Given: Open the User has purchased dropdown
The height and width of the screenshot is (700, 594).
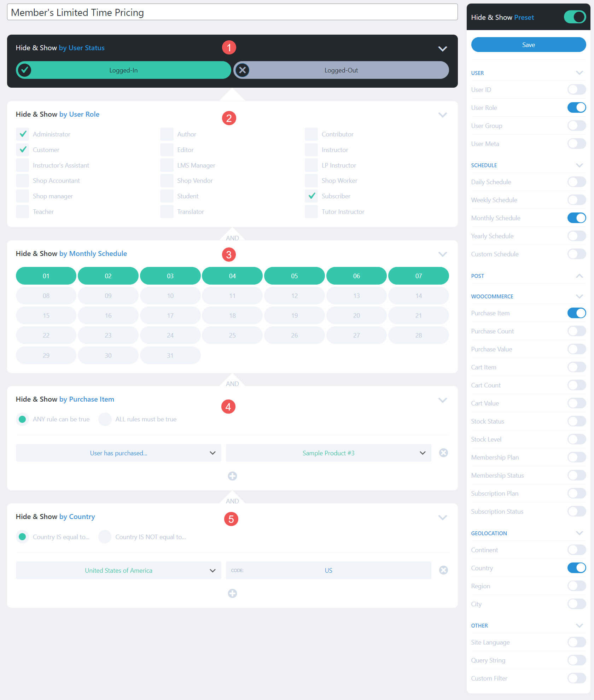Looking at the screenshot, I should click(x=118, y=453).
